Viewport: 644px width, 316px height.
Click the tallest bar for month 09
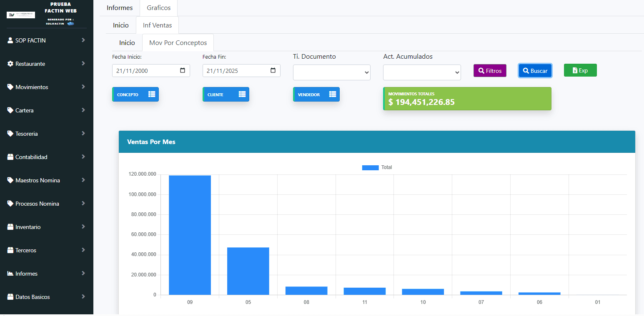(190, 235)
